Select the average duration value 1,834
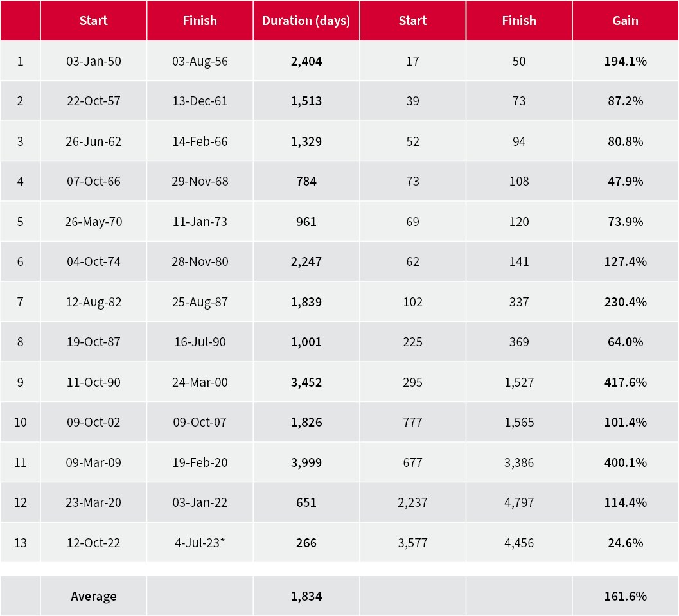 point(306,596)
